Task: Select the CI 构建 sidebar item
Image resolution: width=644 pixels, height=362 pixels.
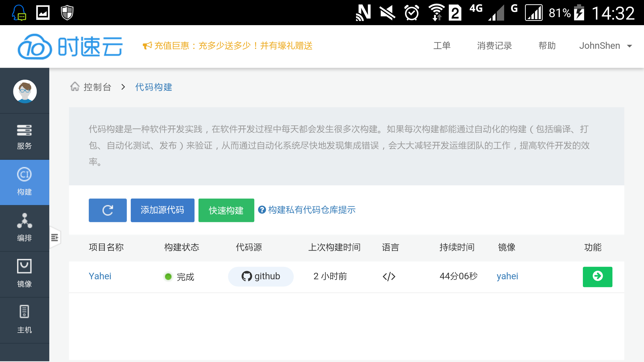Action: coord(24,182)
